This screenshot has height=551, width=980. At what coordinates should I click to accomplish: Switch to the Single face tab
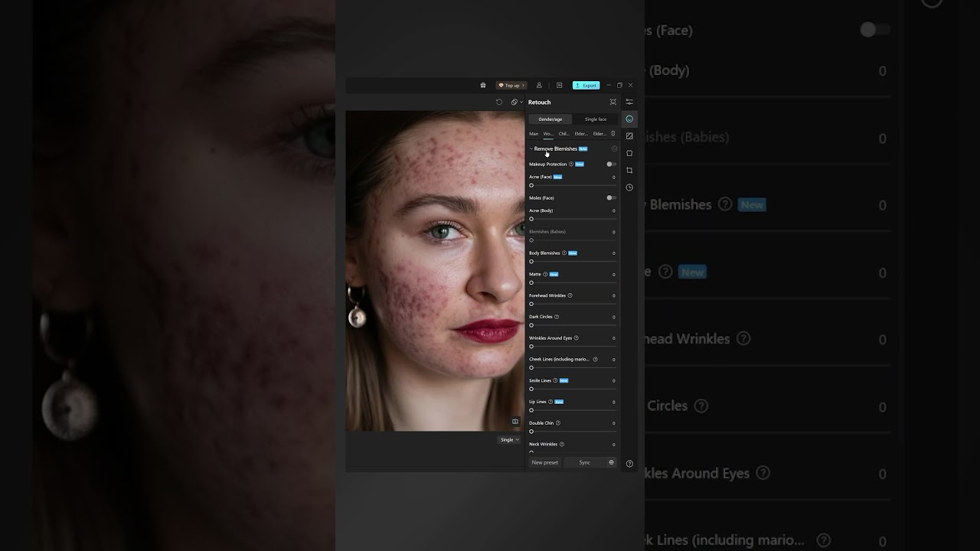[x=596, y=119]
